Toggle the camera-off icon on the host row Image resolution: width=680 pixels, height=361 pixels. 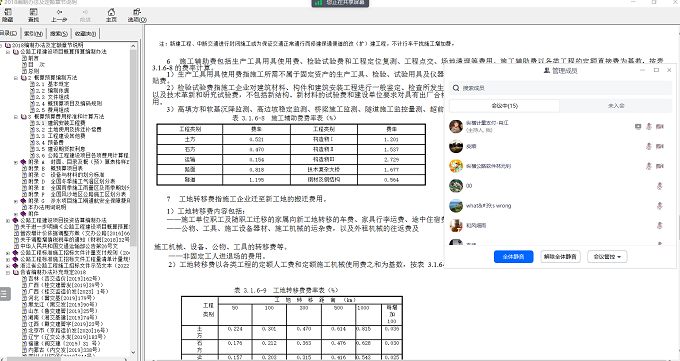660,127
